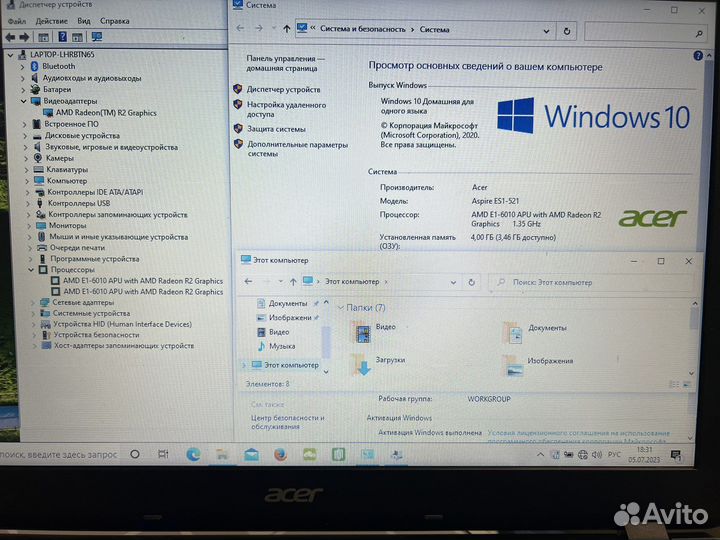Open the Файл menu in Device Manager
The height and width of the screenshot is (540, 720).
pyautogui.click(x=17, y=21)
